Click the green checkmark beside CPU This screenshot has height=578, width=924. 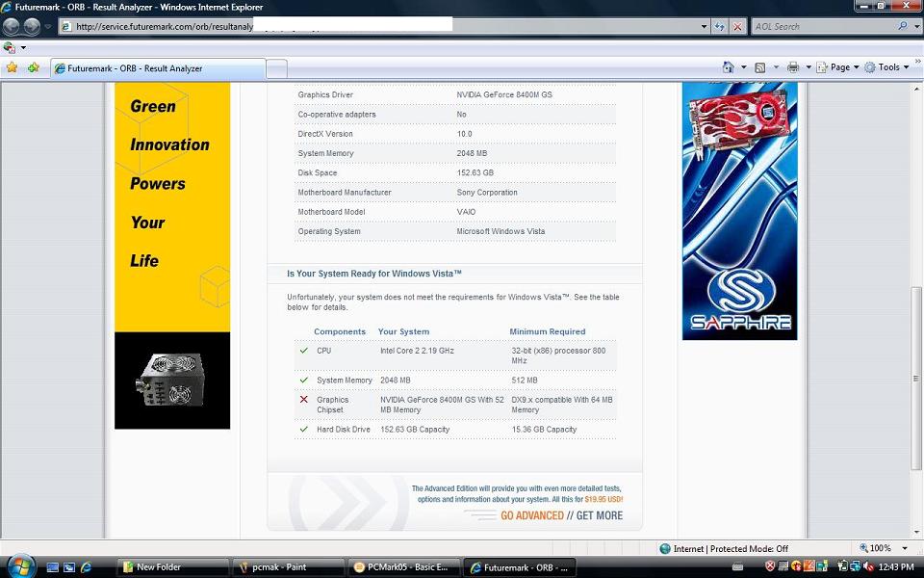coord(304,351)
